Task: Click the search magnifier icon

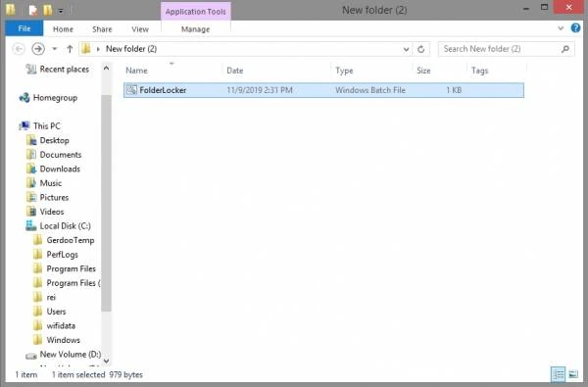Action: coord(565,49)
